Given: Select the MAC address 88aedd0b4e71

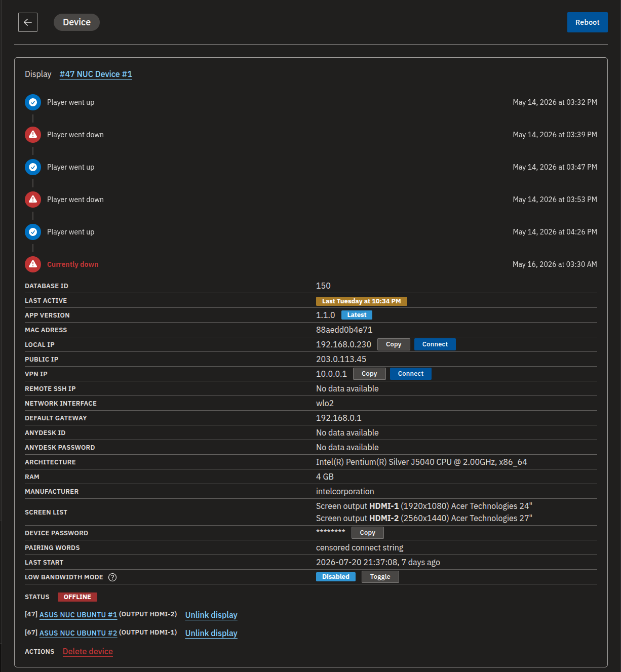Looking at the screenshot, I should 344,330.
